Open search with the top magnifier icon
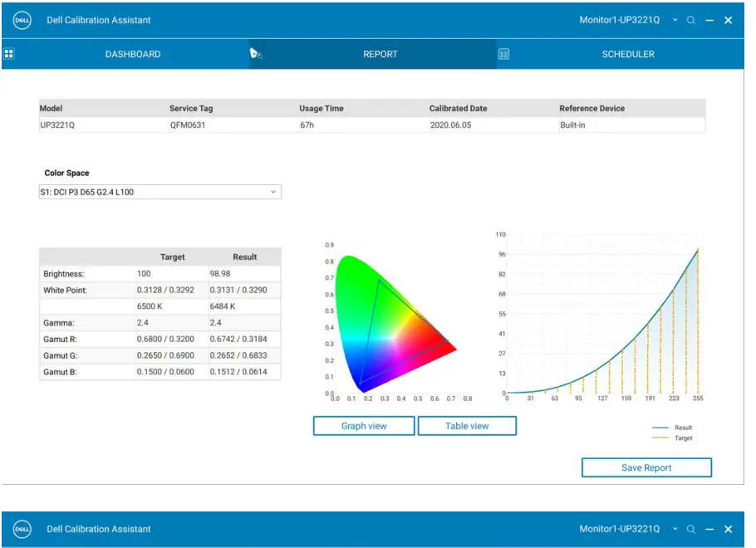Image resolution: width=756 pixels, height=548 pixels. [x=691, y=20]
